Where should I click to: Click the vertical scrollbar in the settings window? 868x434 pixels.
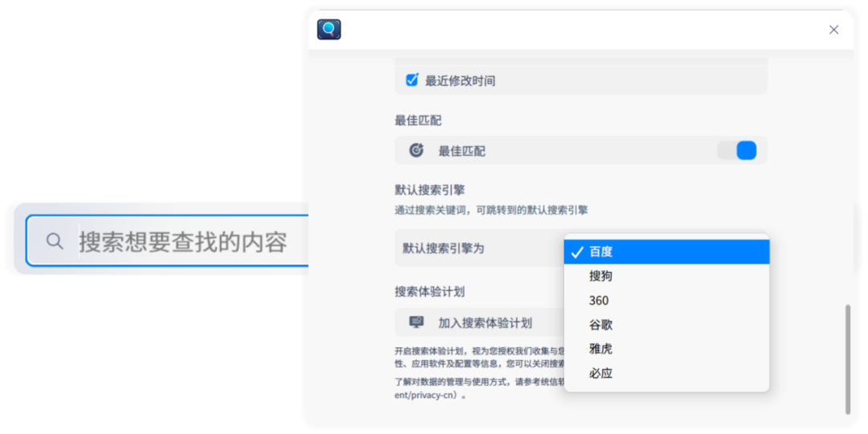(848, 358)
